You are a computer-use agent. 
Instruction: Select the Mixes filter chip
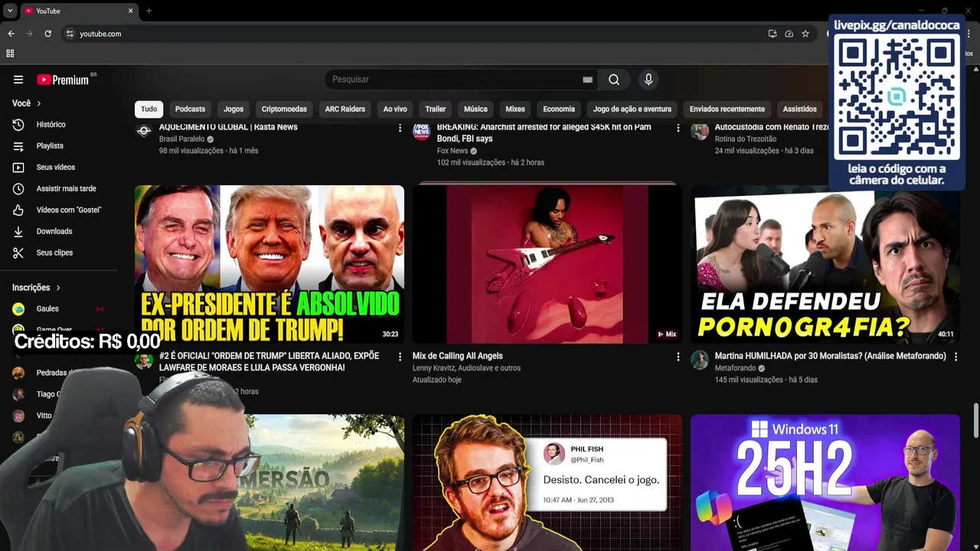coord(515,109)
